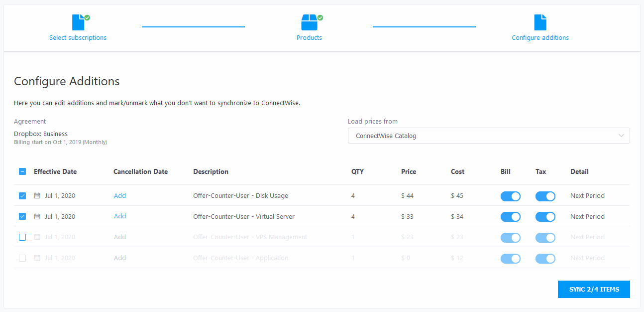Click the Select subscriptions step icon
Image resolution: width=644 pixels, height=312 pixels.
(79, 22)
